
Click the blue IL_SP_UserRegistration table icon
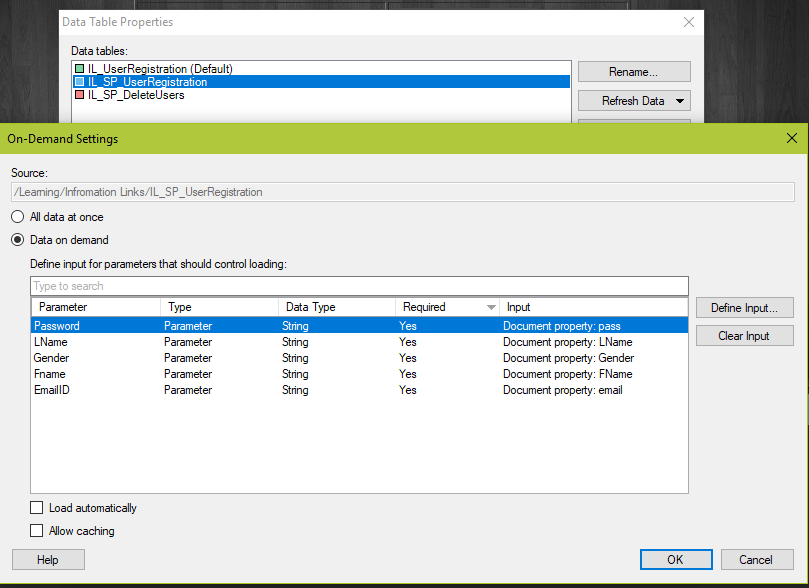(80, 82)
